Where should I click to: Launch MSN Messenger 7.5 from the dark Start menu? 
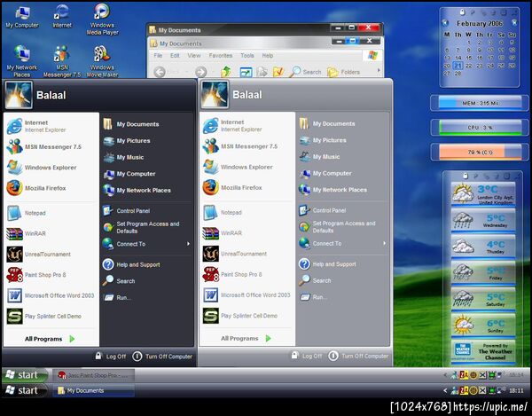(44, 147)
